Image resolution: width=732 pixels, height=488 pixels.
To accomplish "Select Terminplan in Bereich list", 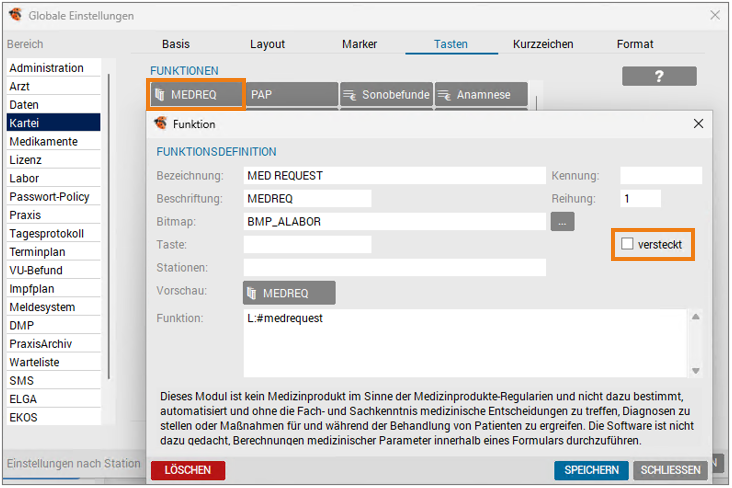I will (x=54, y=252).
